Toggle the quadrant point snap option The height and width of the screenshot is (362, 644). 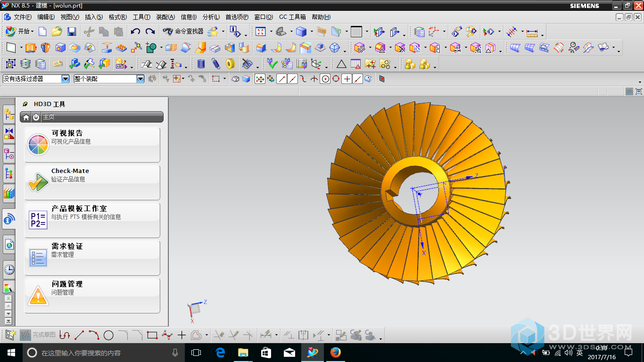(x=336, y=79)
